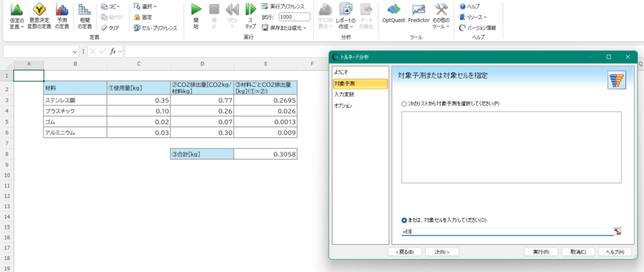Click the 仮定の定義 (Define Assumption) icon
644x272 pixels.
pyautogui.click(x=17, y=11)
